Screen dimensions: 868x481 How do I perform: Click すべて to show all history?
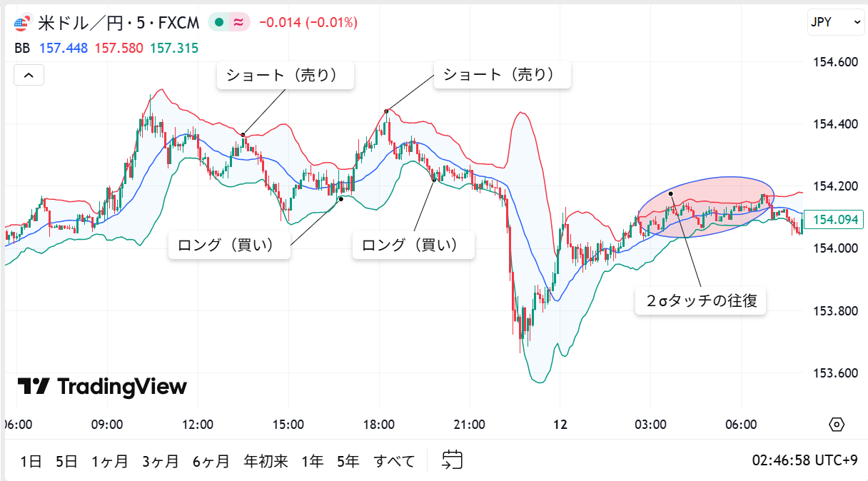(395, 461)
